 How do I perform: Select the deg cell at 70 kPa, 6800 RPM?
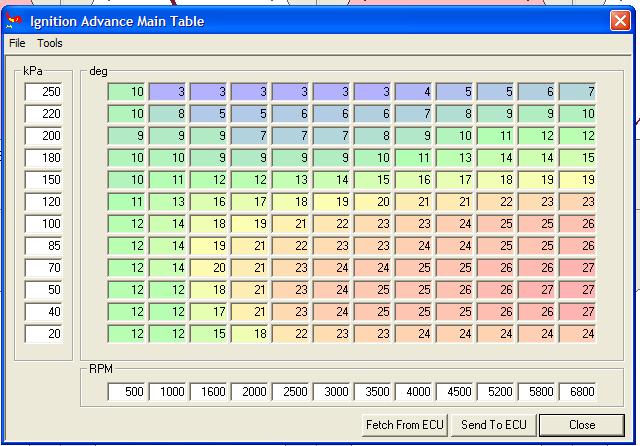click(x=578, y=268)
